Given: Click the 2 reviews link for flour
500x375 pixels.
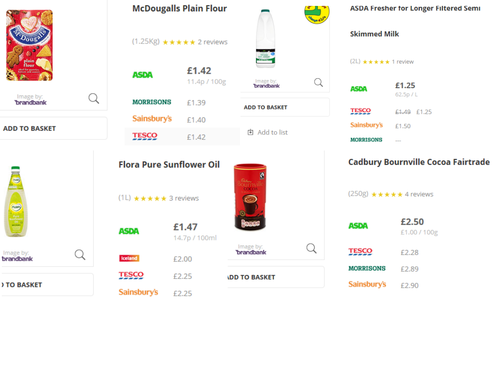Looking at the screenshot, I should click(x=212, y=42).
